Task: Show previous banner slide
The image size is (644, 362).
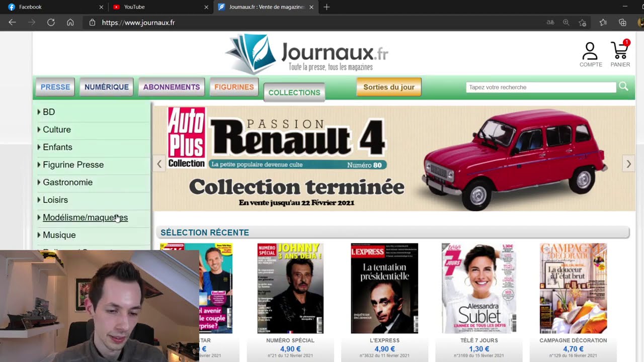Action: coord(159,163)
